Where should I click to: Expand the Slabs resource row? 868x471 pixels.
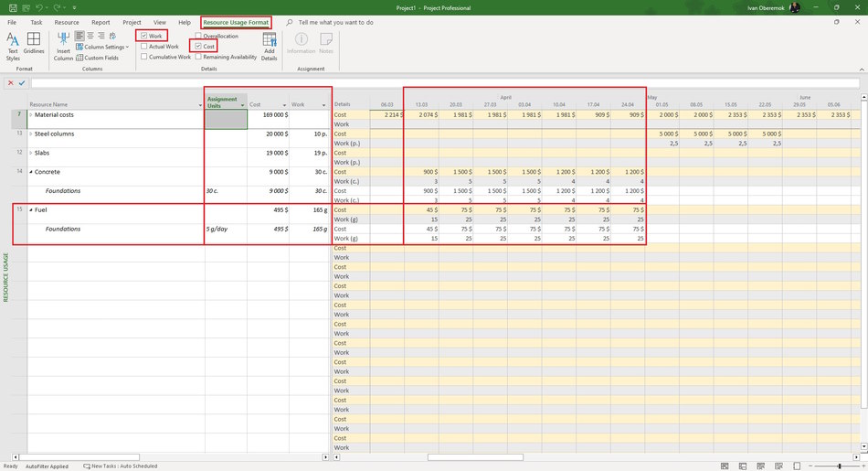pyautogui.click(x=31, y=153)
